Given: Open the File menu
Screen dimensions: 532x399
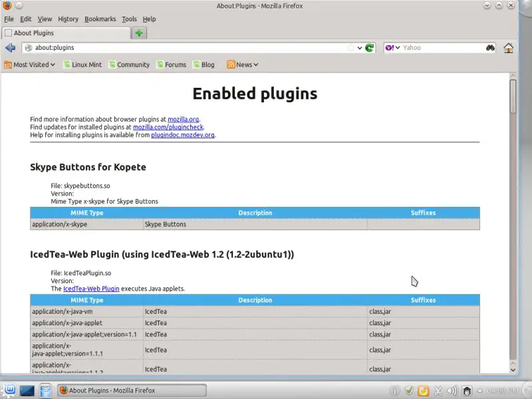Looking at the screenshot, I should [x=9, y=19].
